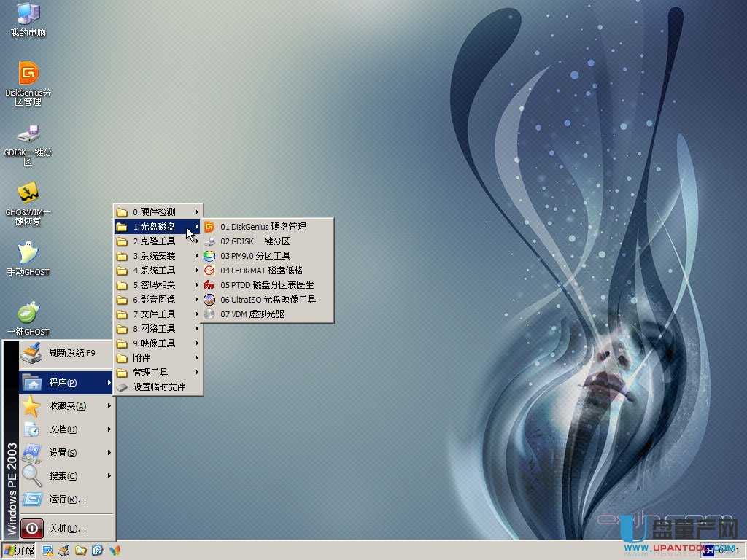
Task: Open the folder icon in quick launch
Action: pyautogui.click(x=80, y=551)
